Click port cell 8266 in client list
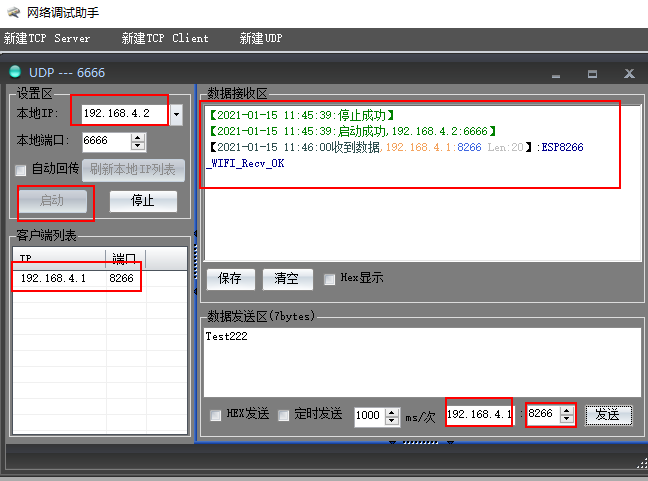 click(x=122, y=279)
